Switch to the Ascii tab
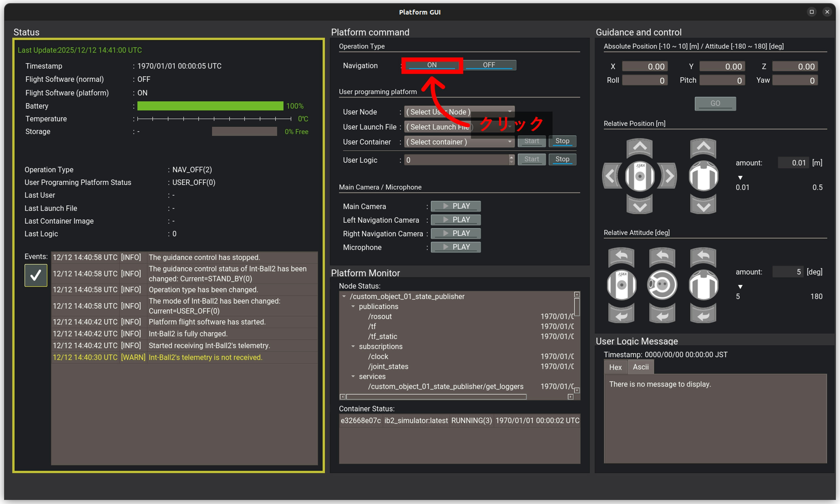Viewport: 840px width, 504px height. point(640,367)
